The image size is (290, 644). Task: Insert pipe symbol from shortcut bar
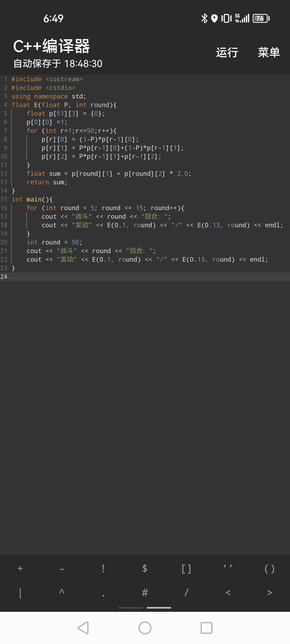coord(20,592)
